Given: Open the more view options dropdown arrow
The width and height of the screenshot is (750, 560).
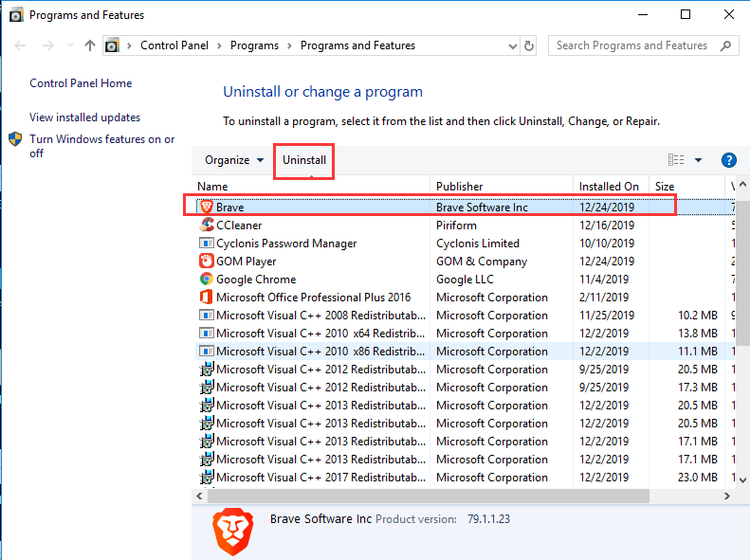Looking at the screenshot, I should (x=698, y=160).
